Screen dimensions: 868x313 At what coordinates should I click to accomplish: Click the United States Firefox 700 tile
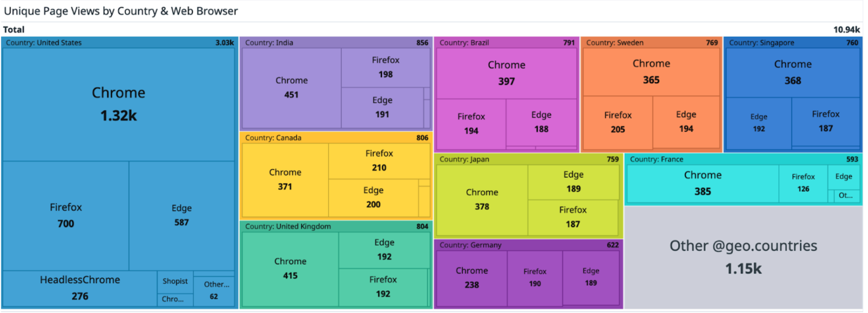pyautogui.click(x=66, y=216)
